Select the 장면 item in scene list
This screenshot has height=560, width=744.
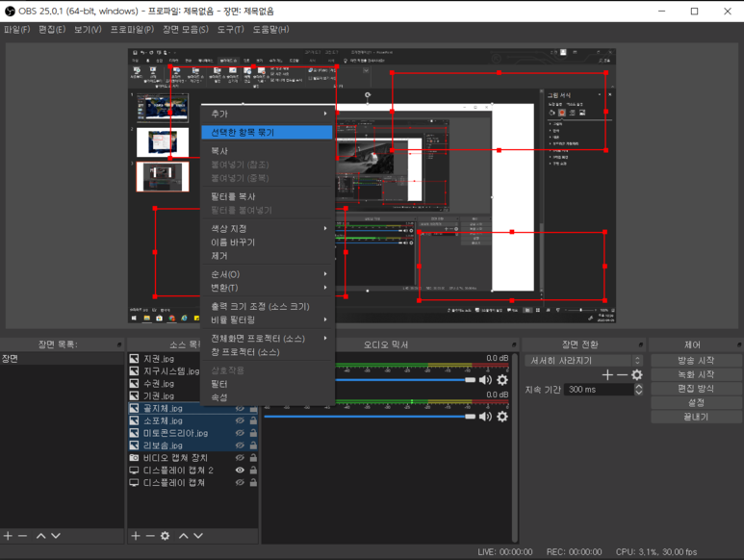63,359
